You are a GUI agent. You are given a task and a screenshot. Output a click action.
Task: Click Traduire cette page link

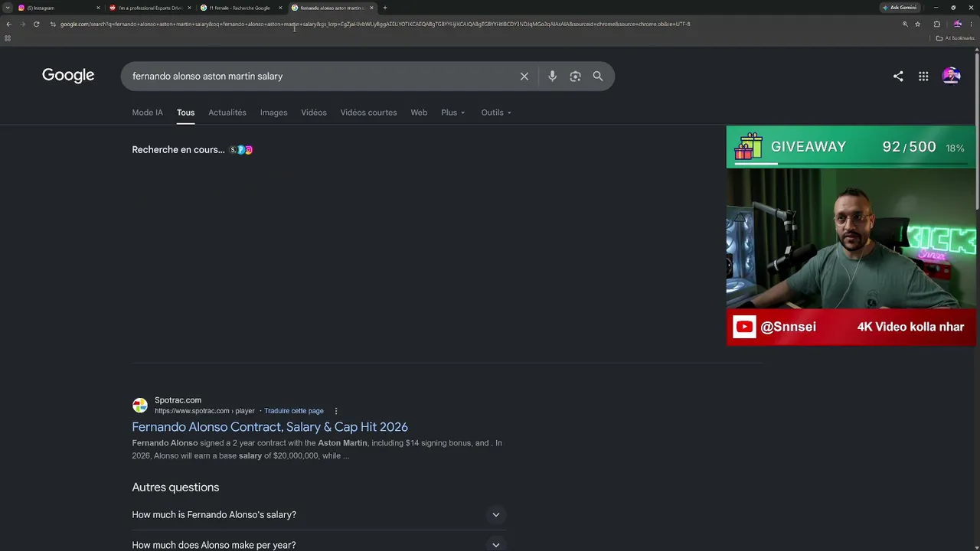[294, 411]
